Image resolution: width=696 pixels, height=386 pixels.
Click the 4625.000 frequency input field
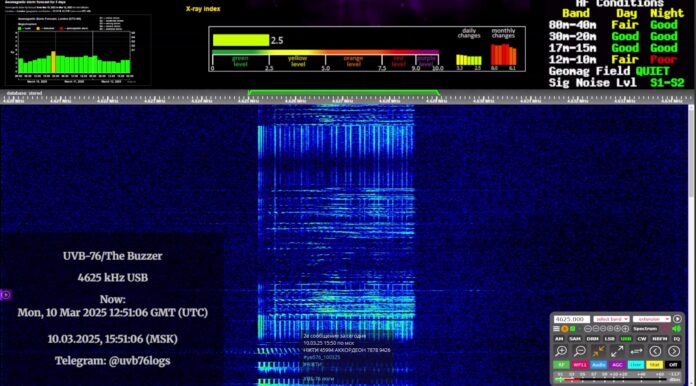coord(572,319)
